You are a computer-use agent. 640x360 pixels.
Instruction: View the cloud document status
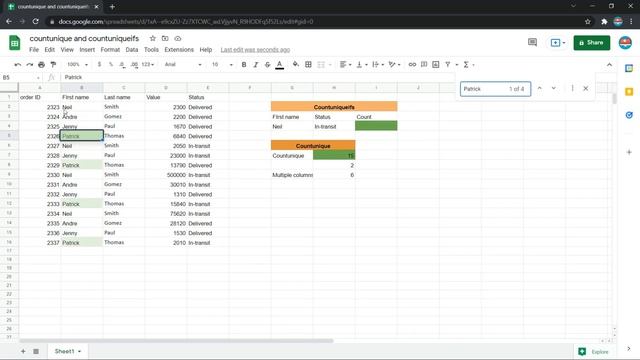[x=178, y=38]
